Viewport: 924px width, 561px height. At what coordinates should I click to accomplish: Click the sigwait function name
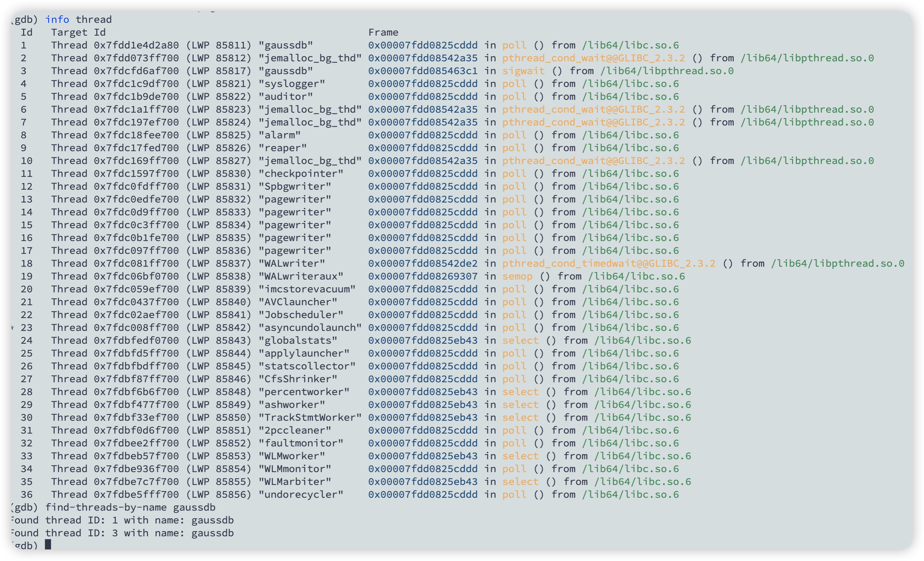(x=523, y=71)
